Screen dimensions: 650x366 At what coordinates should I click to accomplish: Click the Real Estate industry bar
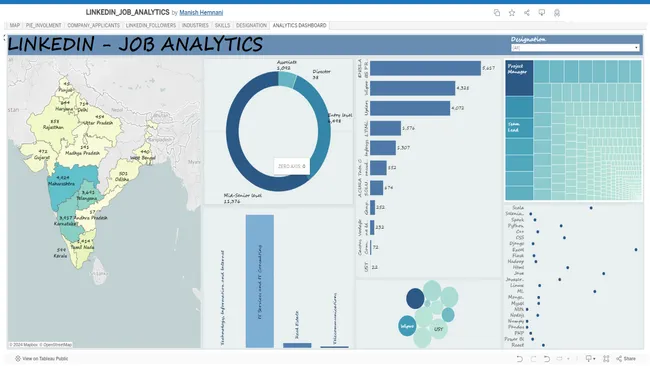[x=297, y=345]
